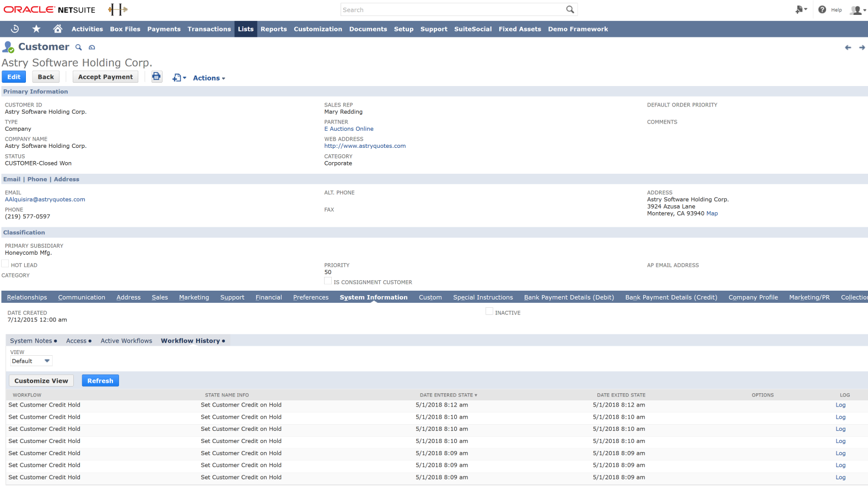This screenshot has height=487, width=868.
Task: Toggle Is Consignment Customer checkbox
Action: [328, 281]
